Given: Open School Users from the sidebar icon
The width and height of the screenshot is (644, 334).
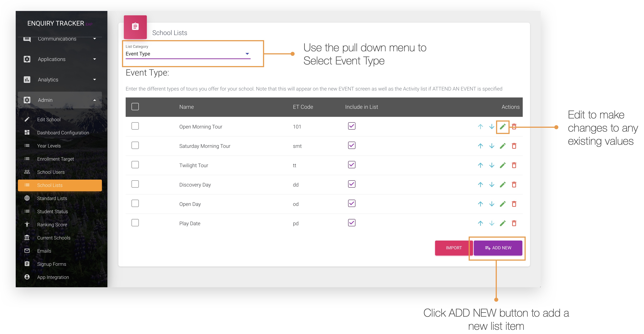Looking at the screenshot, I should (27, 172).
